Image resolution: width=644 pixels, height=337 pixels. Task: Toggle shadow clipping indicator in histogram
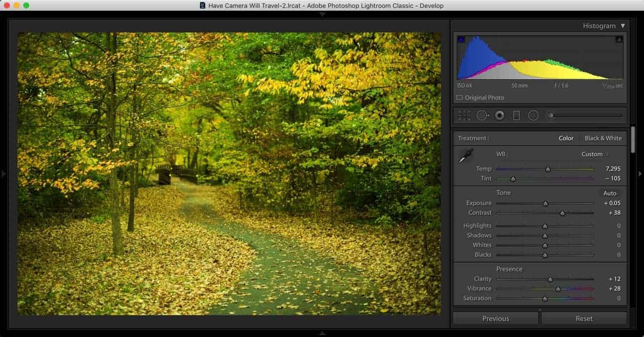[x=461, y=40]
